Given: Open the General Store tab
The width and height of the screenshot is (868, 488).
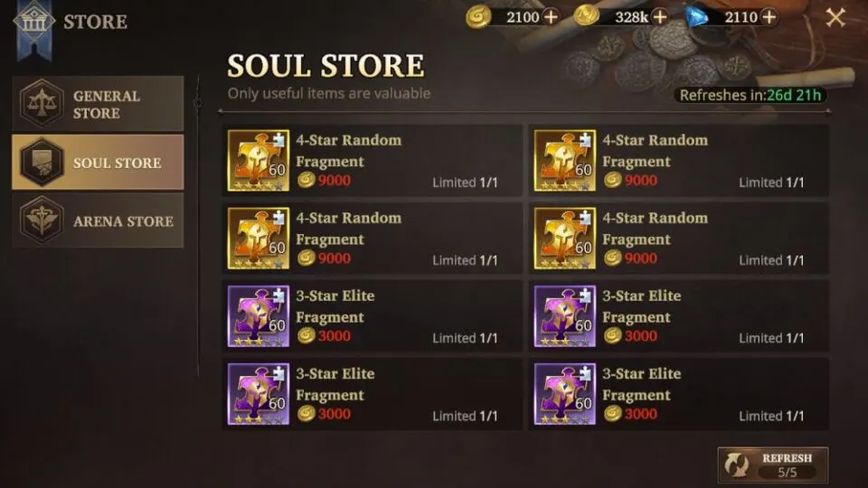Looking at the screenshot, I should click(98, 103).
